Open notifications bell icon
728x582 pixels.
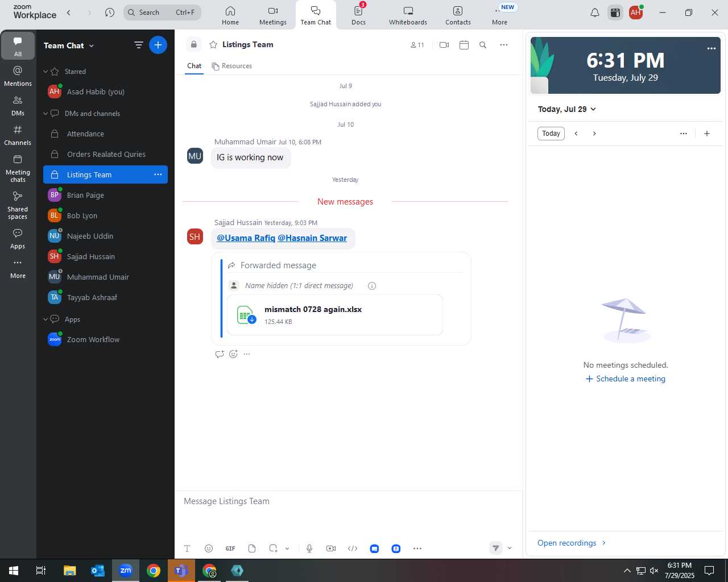pyautogui.click(x=595, y=13)
